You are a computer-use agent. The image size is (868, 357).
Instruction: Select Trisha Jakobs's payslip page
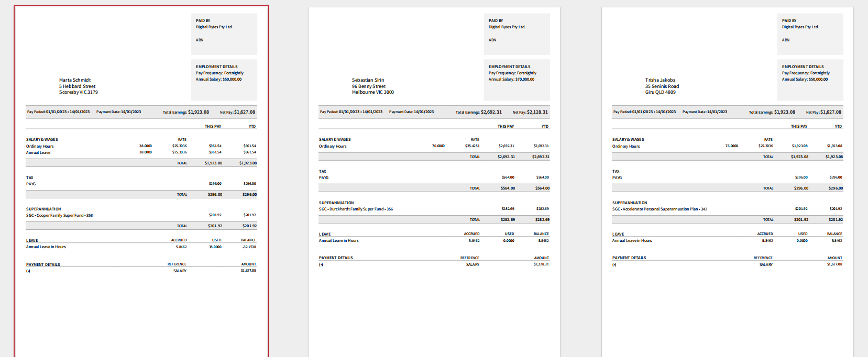(728, 182)
